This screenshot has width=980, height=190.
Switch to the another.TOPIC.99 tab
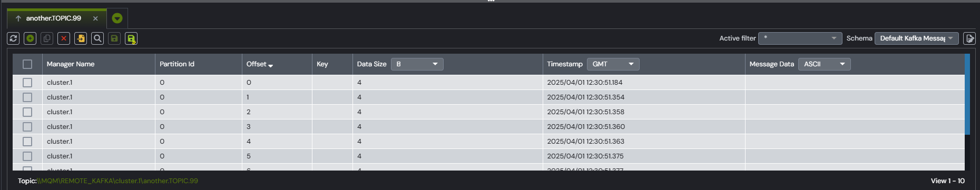click(53, 18)
